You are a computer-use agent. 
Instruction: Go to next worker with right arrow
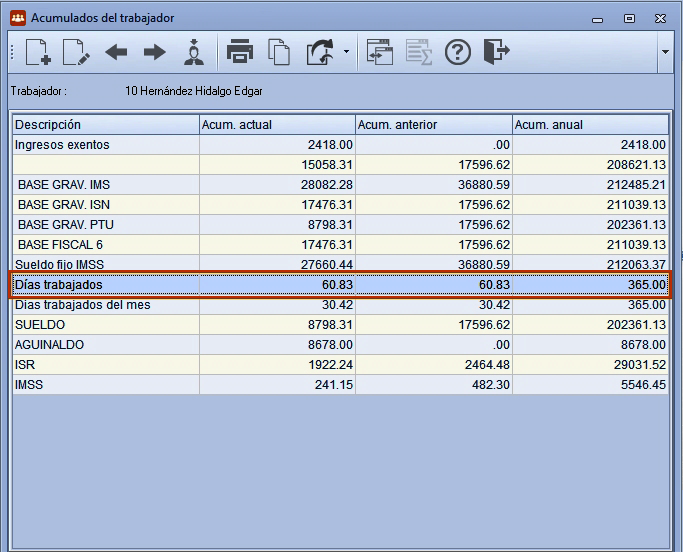point(155,52)
